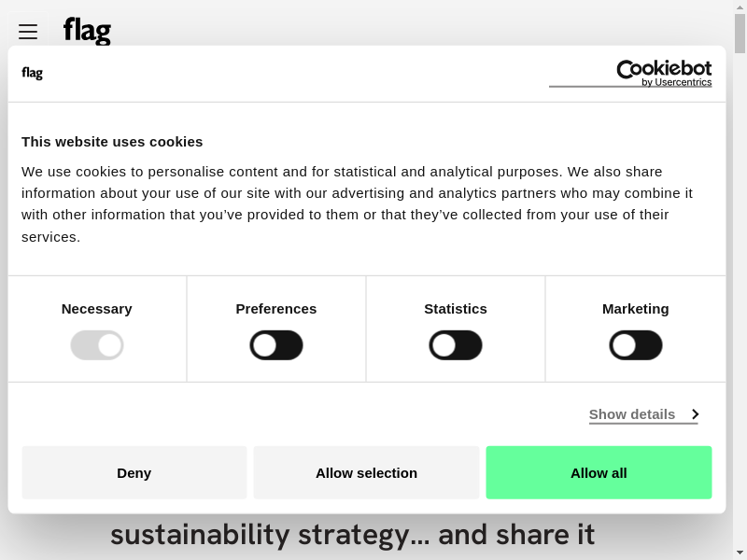The width and height of the screenshot is (747, 560).
Task: Click the page scrollbar thumb
Action: pos(740,33)
